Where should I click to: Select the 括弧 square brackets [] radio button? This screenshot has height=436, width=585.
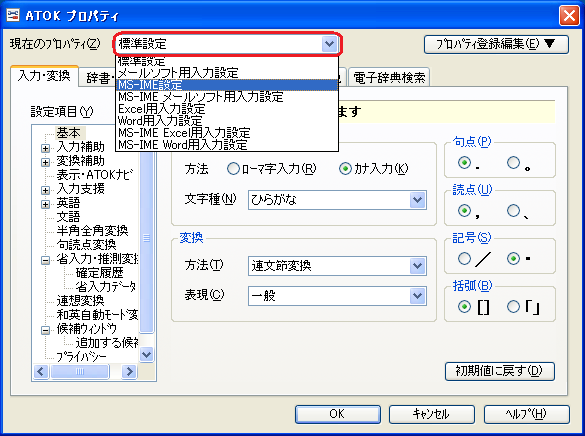tap(464, 307)
